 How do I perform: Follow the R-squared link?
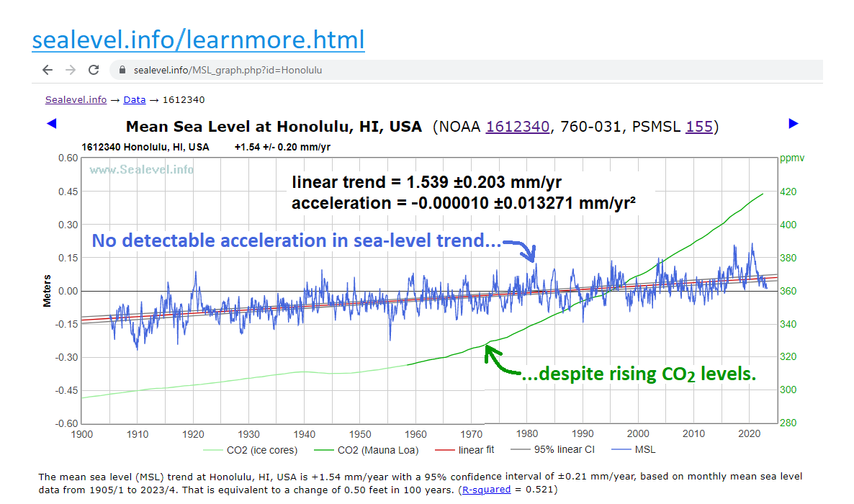[x=486, y=490]
